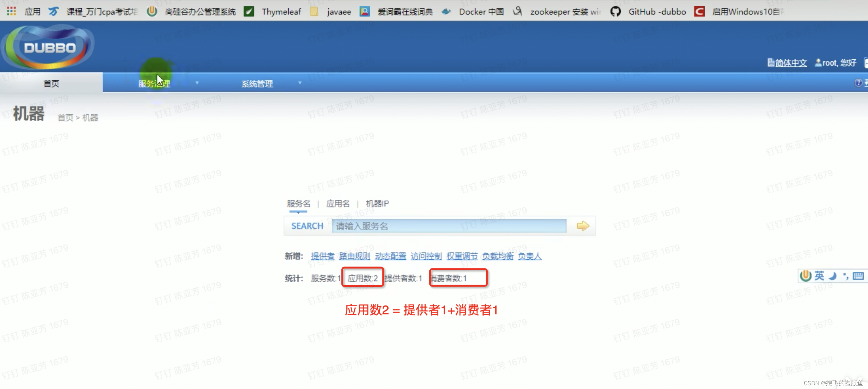The image size is (868, 389).
Task: Click the Dubbo logo
Action: coord(49,47)
